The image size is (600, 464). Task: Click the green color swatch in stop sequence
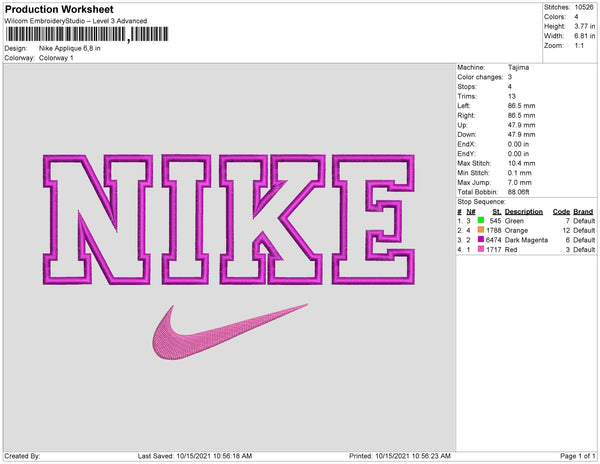[481, 220]
